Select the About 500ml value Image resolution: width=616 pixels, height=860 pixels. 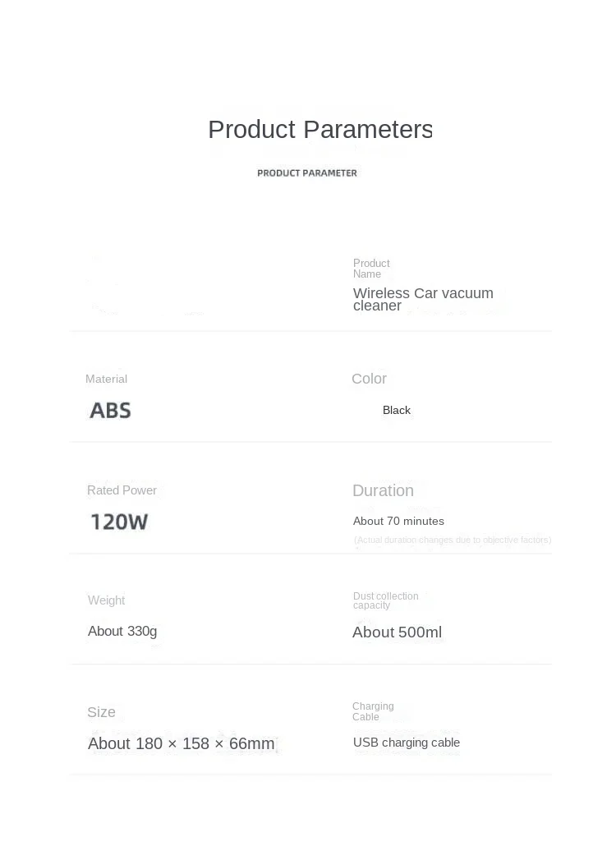397,632
